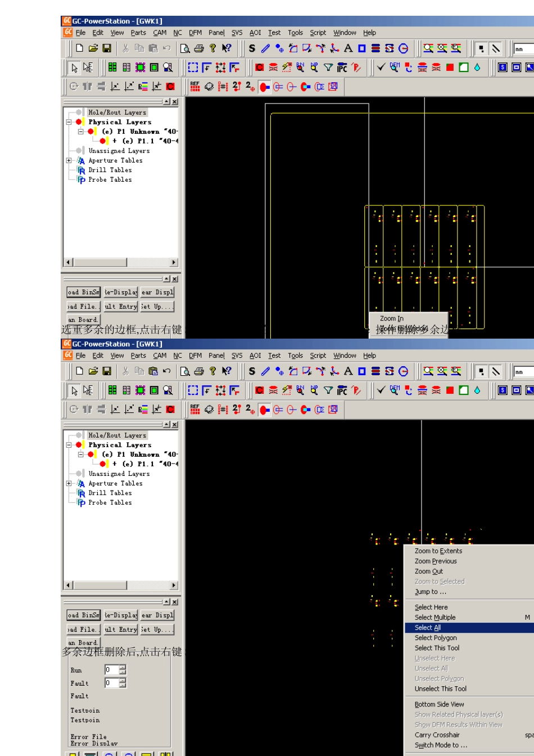
Task: Expand Aperture Tables node in upper tree
Action: pos(69,160)
